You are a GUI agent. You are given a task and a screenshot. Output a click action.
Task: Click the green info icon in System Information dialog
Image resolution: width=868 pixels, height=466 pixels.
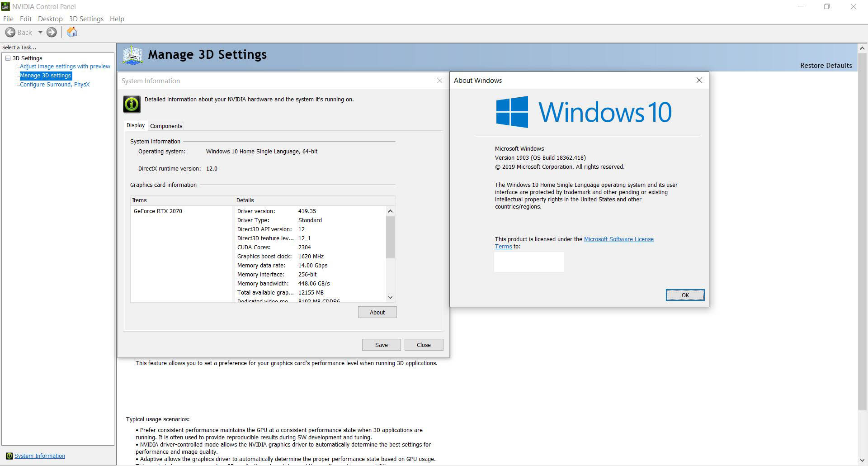pyautogui.click(x=132, y=104)
